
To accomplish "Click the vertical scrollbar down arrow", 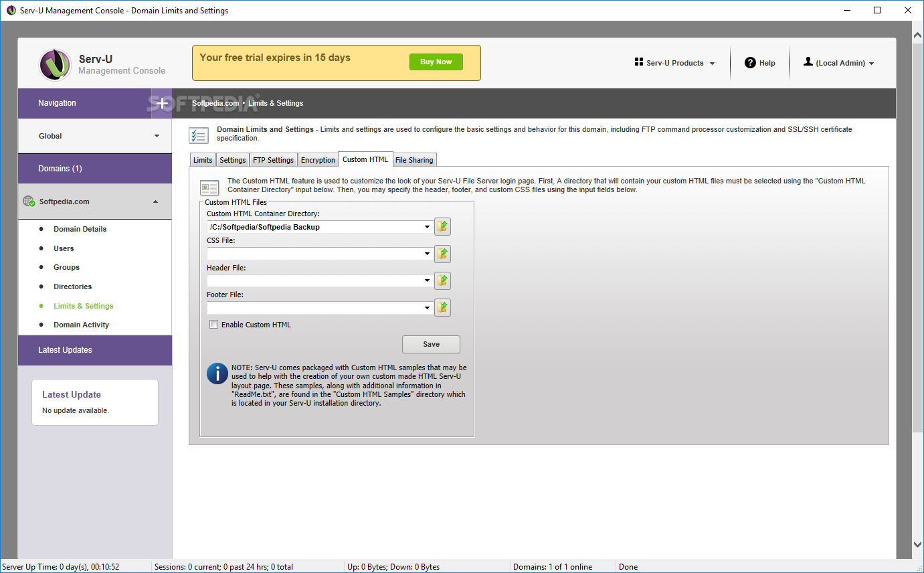I will pos(918,545).
